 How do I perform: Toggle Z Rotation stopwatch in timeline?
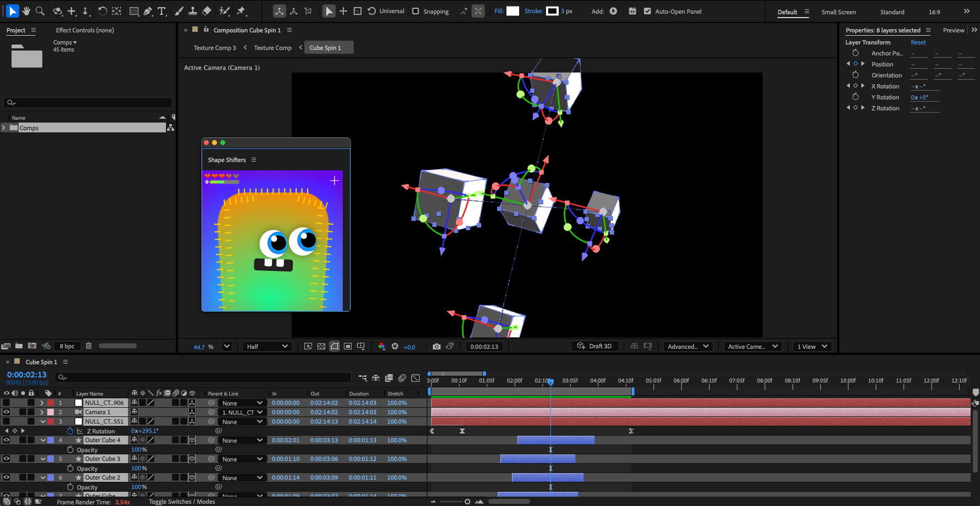[x=70, y=431]
